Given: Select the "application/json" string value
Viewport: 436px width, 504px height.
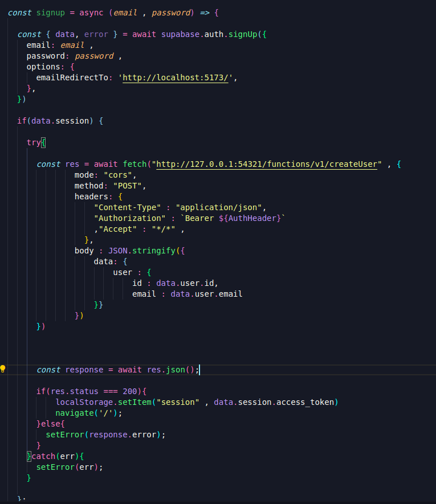Looking at the screenshot, I should click(x=221, y=207).
